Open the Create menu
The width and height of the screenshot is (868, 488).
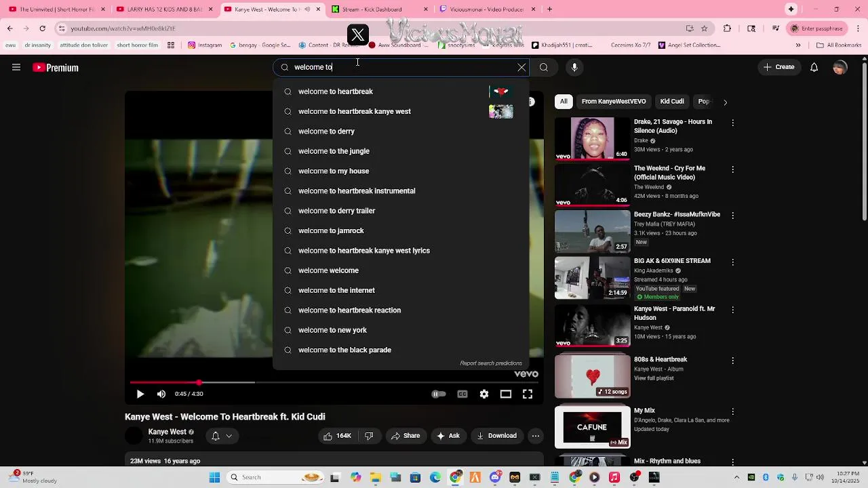pyautogui.click(x=778, y=67)
